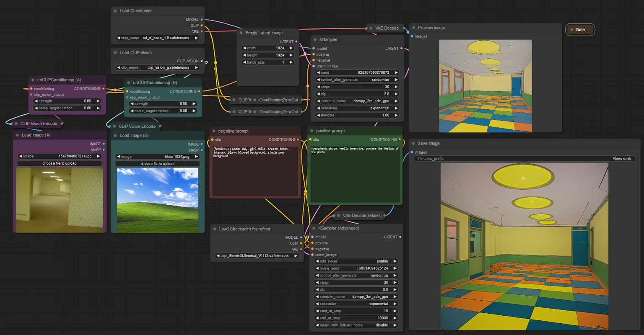Expand the collapsed Note node
The width and height of the screenshot is (644, 335).
580,30
